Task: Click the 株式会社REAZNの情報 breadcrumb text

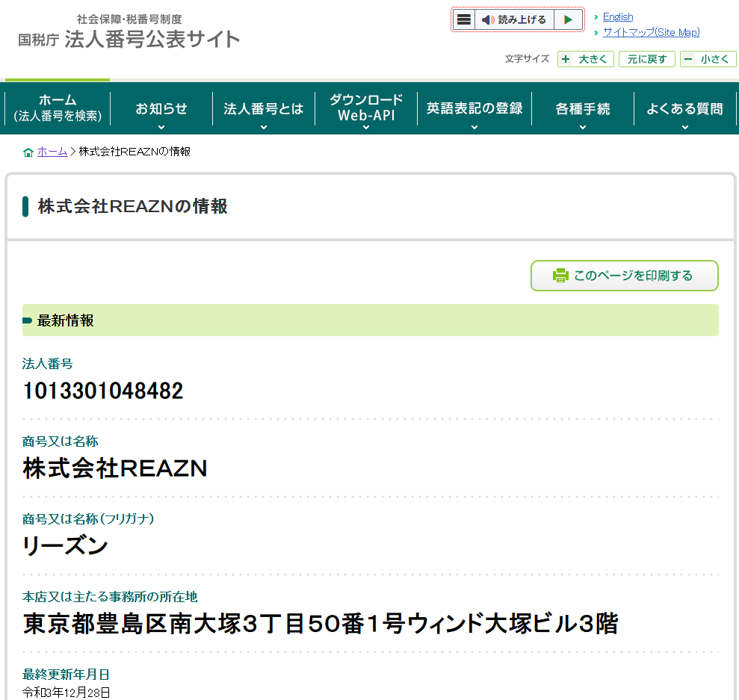Action: click(134, 152)
